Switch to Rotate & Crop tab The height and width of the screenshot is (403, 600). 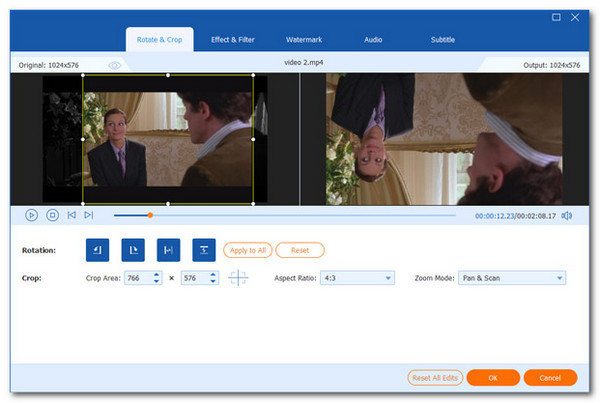160,39
